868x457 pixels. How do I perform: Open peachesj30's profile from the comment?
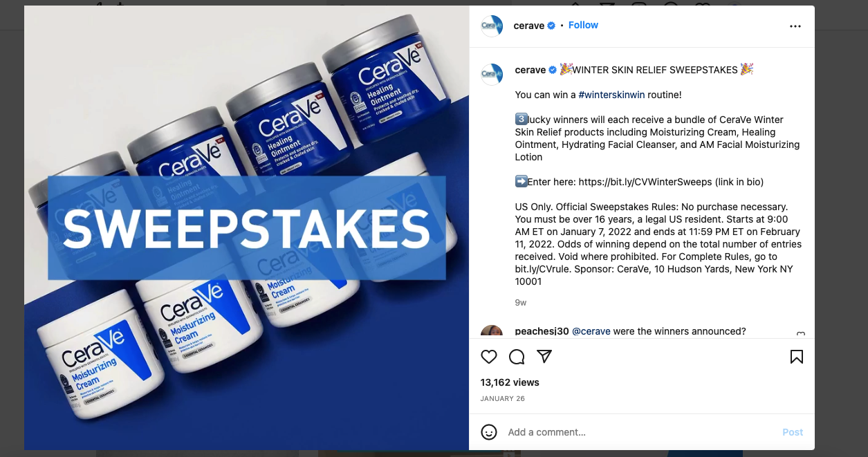click(542, 331)
